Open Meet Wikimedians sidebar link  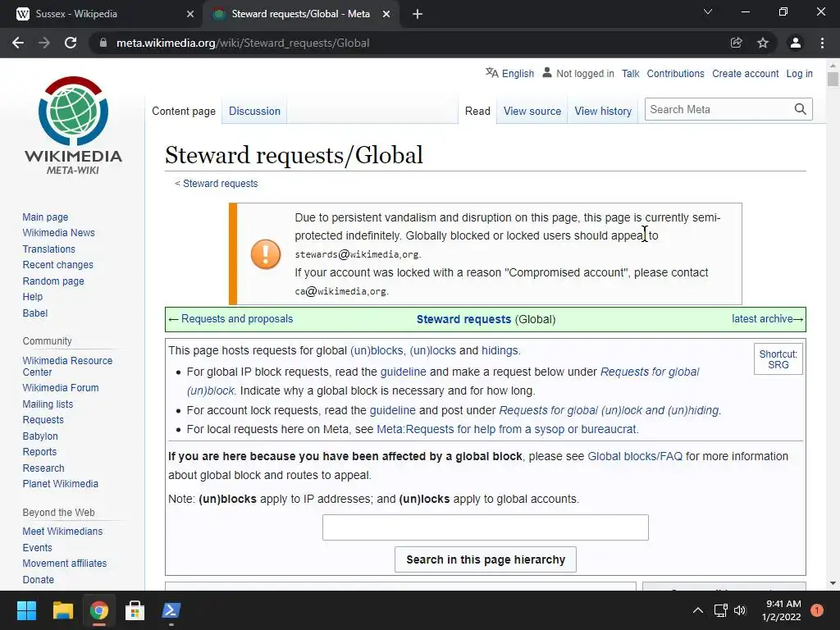62,532
